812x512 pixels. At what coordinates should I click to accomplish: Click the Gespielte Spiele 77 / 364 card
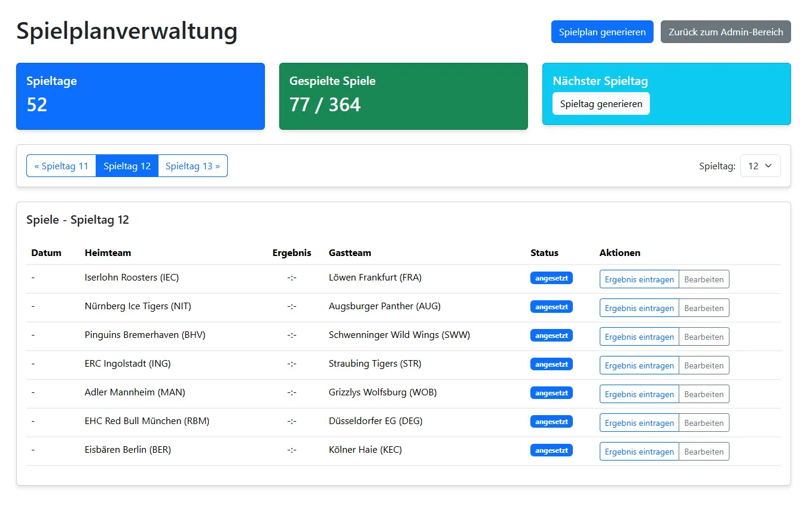click(x=404, y=96)
